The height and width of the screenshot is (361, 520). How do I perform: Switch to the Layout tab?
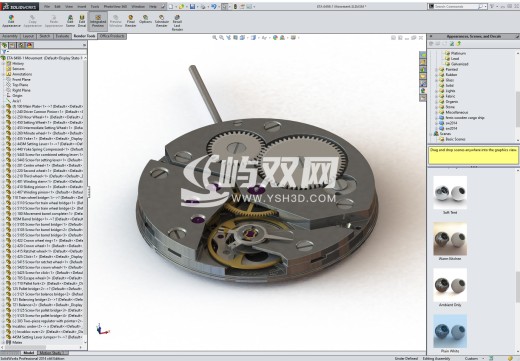point(28,36)
